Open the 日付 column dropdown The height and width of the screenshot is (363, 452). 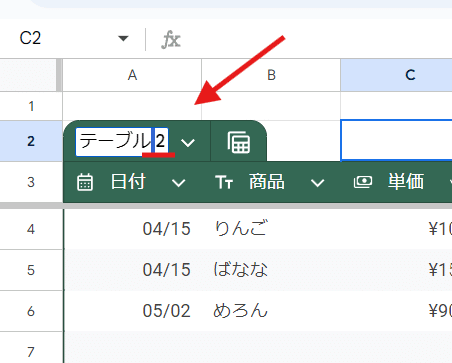[178, 183]
